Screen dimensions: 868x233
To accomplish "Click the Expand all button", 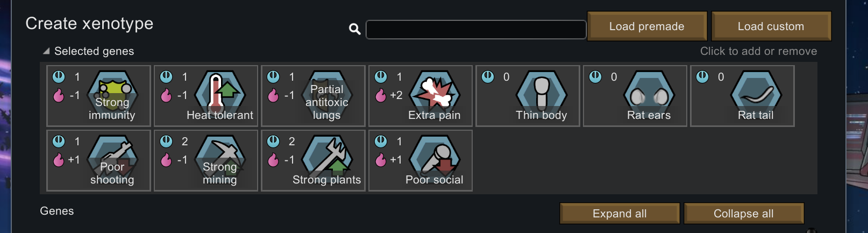I will 620,214.
